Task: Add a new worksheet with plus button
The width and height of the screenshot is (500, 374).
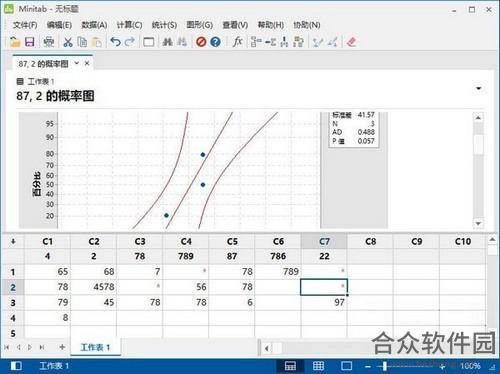Action: click(62, 347)
